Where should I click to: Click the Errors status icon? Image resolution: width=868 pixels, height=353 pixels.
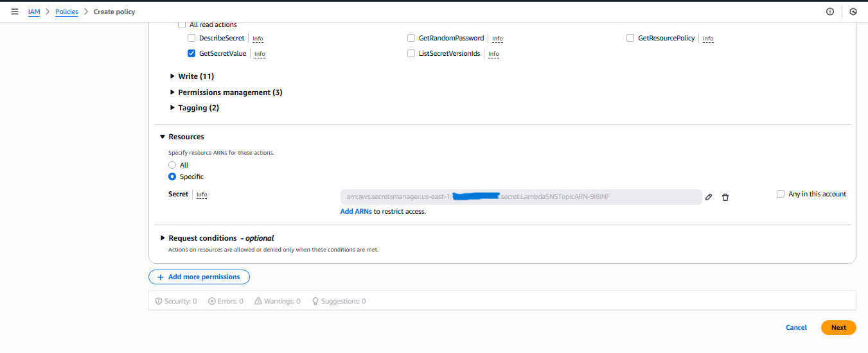[212, 301]
